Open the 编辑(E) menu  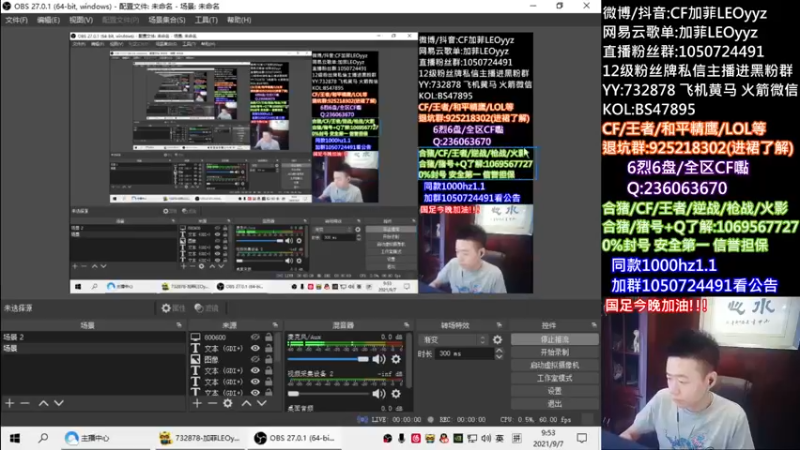click(48, 20)
